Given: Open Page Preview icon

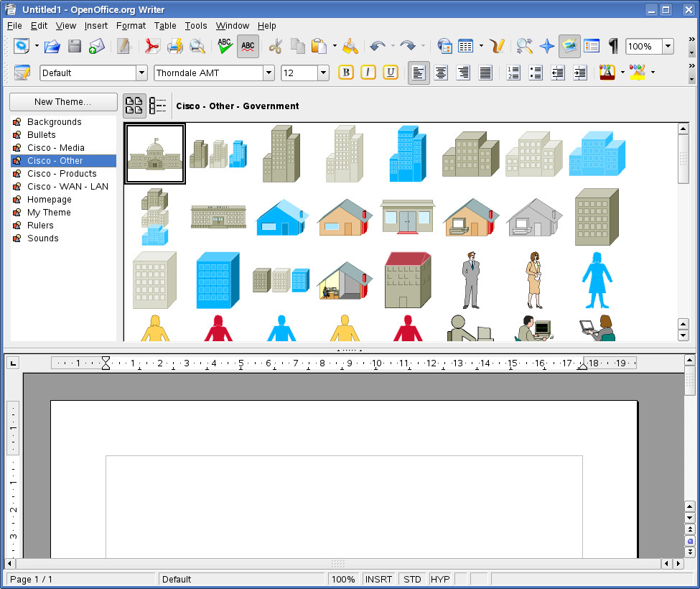Looking at the screenshot, I should click(197, 46).
